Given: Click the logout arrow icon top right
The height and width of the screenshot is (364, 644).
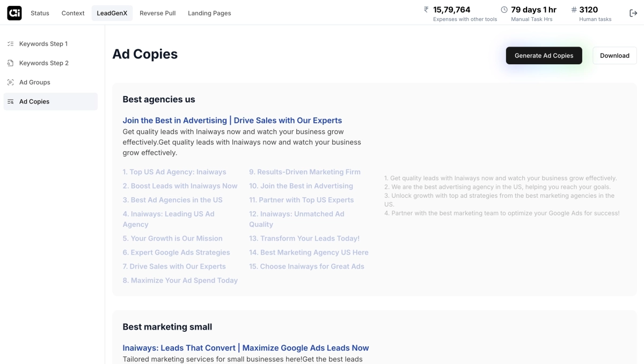Looking at the screenshot, I should tap(633, 13).
